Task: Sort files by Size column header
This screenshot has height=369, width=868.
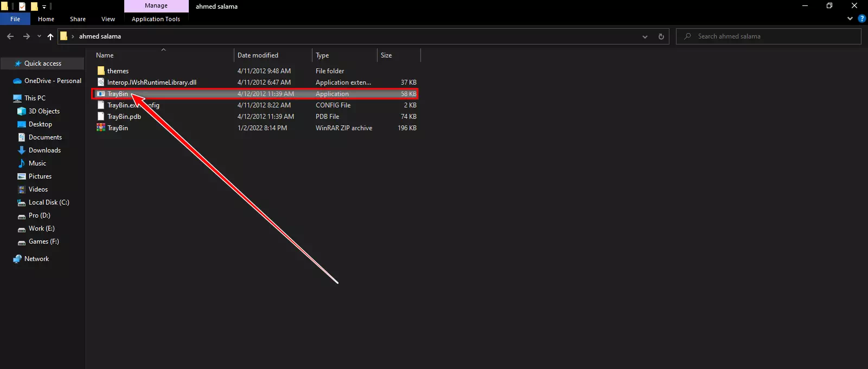Action: (386, 55)
